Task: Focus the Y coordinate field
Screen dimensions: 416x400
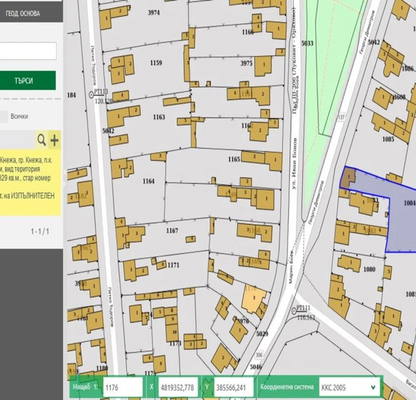Action: [x=234, y=387]
